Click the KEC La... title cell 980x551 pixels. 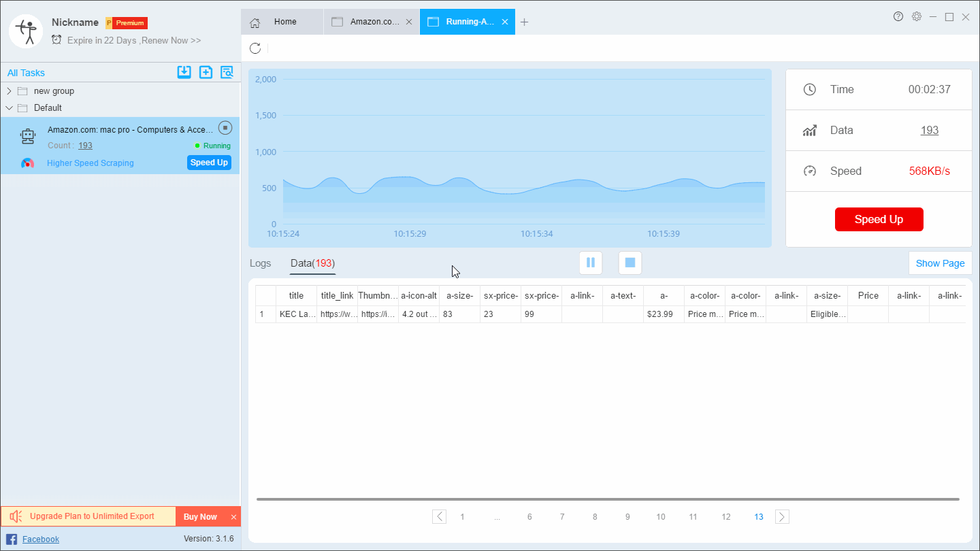[296, 314]
